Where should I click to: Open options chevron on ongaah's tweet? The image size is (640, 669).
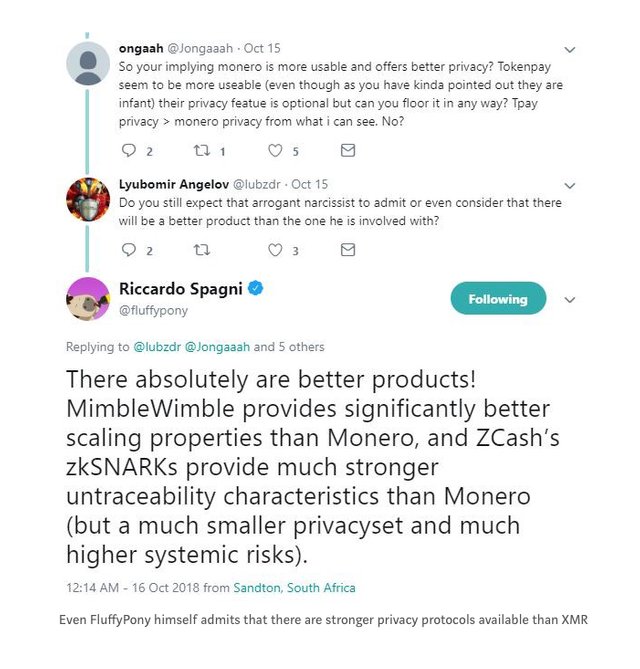coord(570,48)
